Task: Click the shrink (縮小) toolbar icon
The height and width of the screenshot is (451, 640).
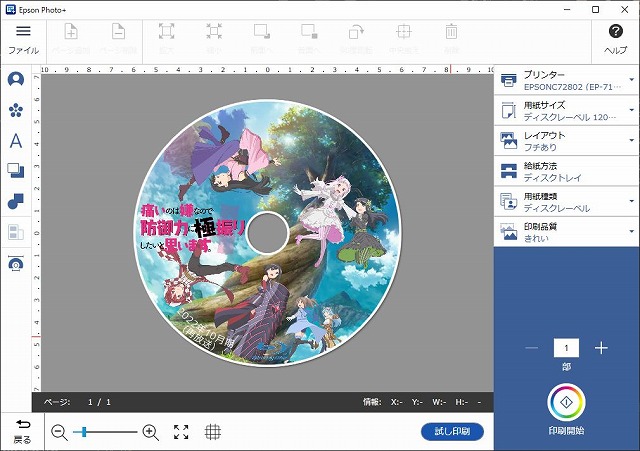Action: pos(214,31)
